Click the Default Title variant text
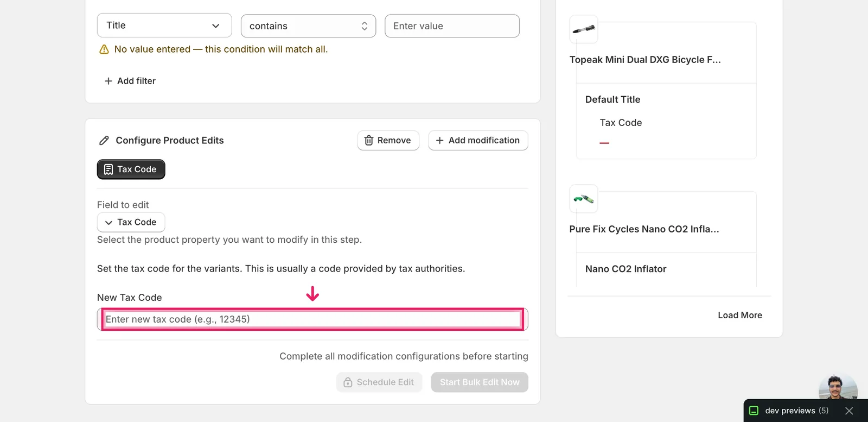Screen dimensions: 868x422 pos(612,99)
